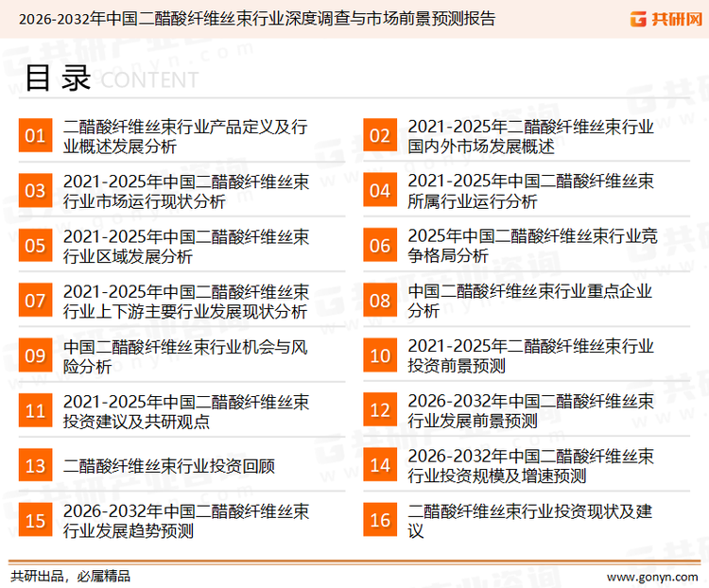
Task: Click the report title in the header bar
Action: click(x=257, y=19)
